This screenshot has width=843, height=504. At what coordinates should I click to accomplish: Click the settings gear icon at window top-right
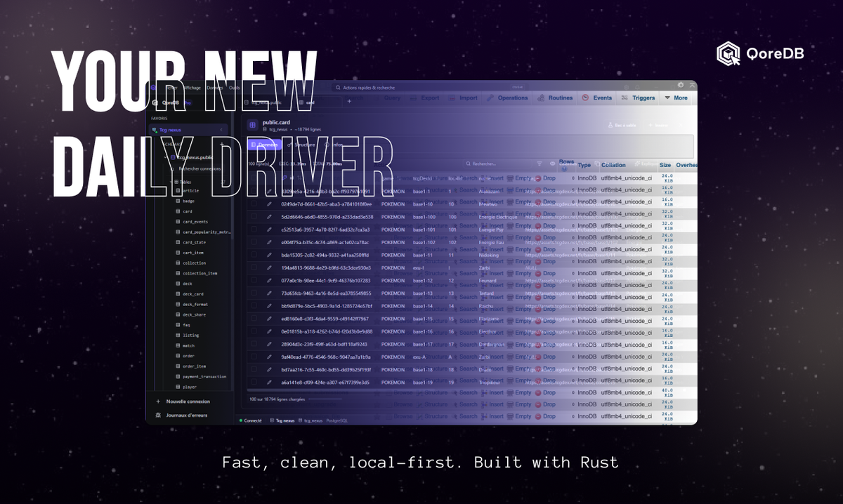pos(680,85)
